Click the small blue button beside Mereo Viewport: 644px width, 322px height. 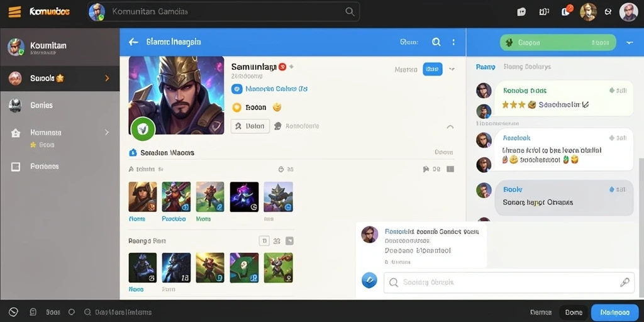[433, 69]
